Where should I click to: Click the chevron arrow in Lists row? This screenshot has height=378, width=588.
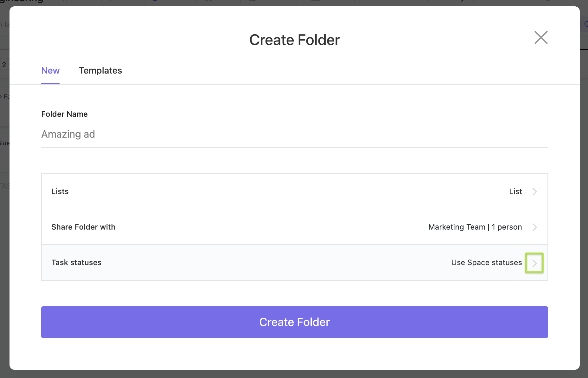[x=534, y=192]
